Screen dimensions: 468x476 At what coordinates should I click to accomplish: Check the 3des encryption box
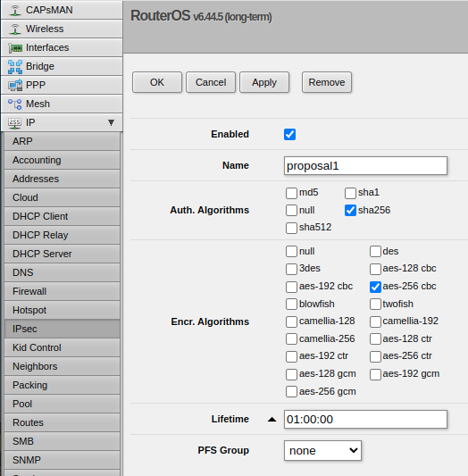click(x=291, y=269)
